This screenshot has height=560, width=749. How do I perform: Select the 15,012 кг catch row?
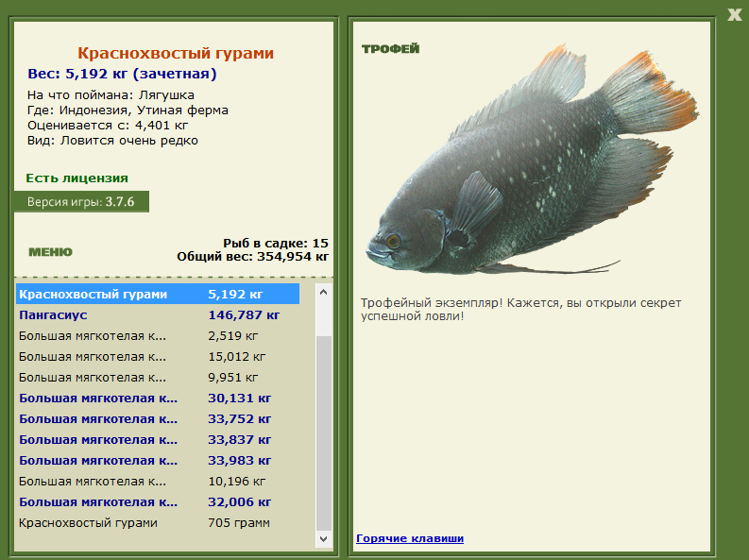click(158, 357)
